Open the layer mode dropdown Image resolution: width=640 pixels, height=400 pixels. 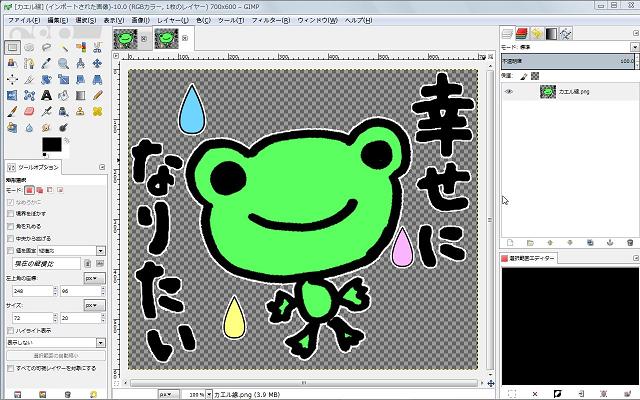tap(634, 47)
